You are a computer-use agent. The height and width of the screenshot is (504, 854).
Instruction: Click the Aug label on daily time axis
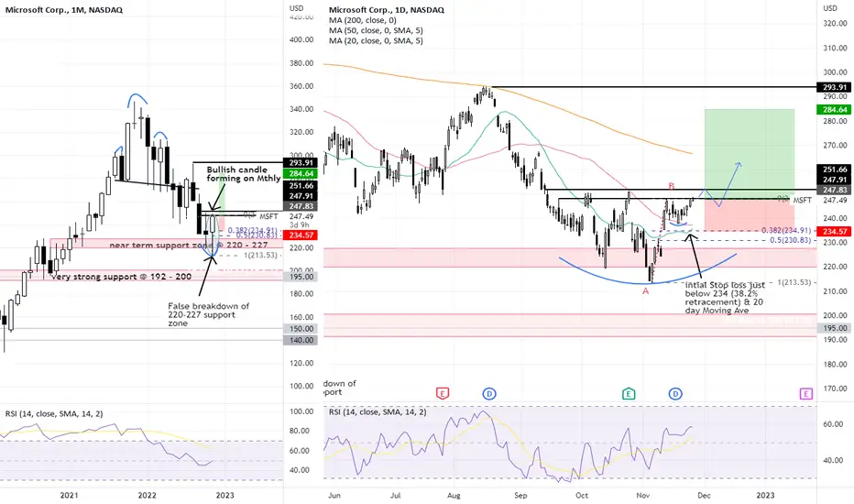454,495
